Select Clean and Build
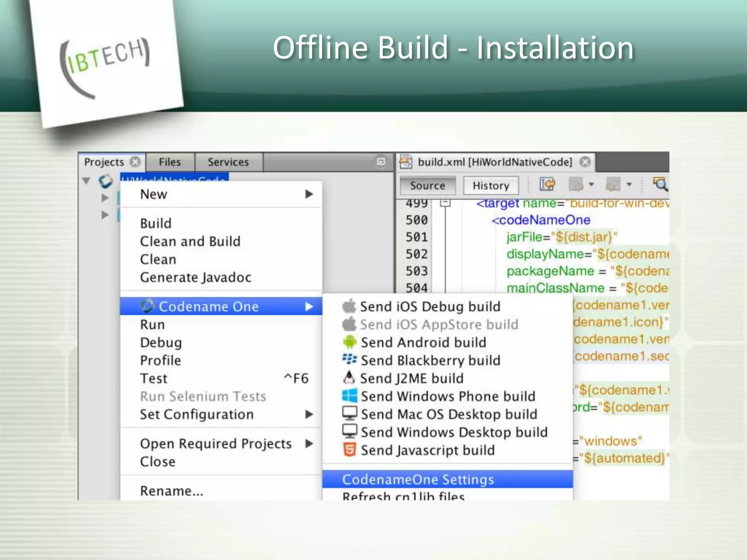747x560 pixels. (x=221, y=241)
